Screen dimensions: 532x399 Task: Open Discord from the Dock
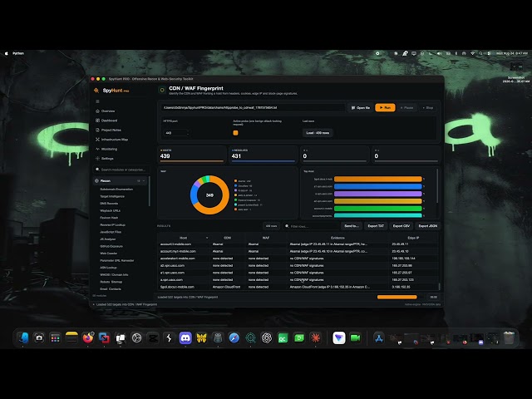pos(185,338)
